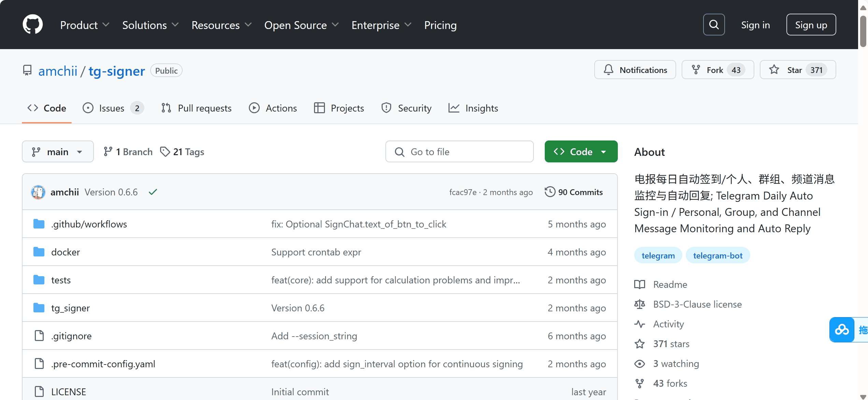View the 90 Commits history
Viewport: 868px width, 400px height.
click(x=573, y=192)
